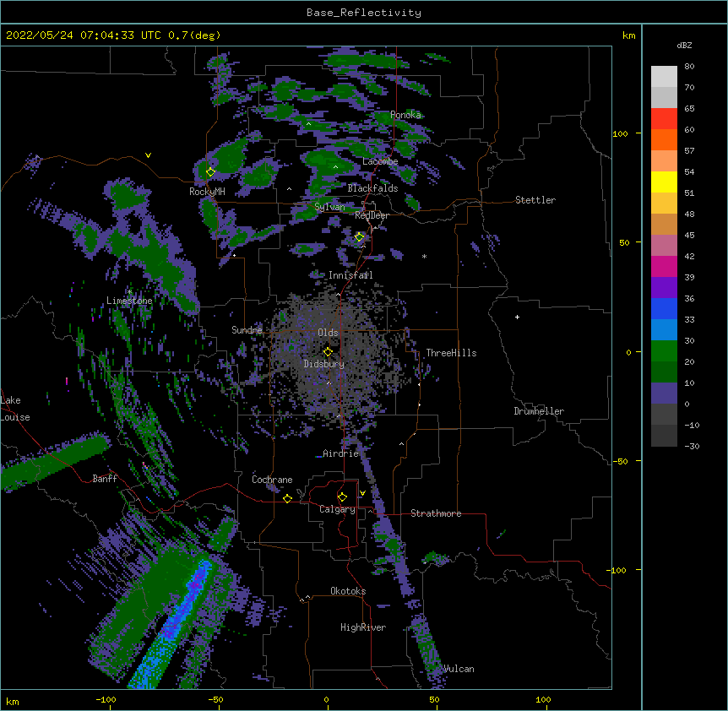Click the Calgary city label
Viewport: 728px width, 711px height.
337,509
